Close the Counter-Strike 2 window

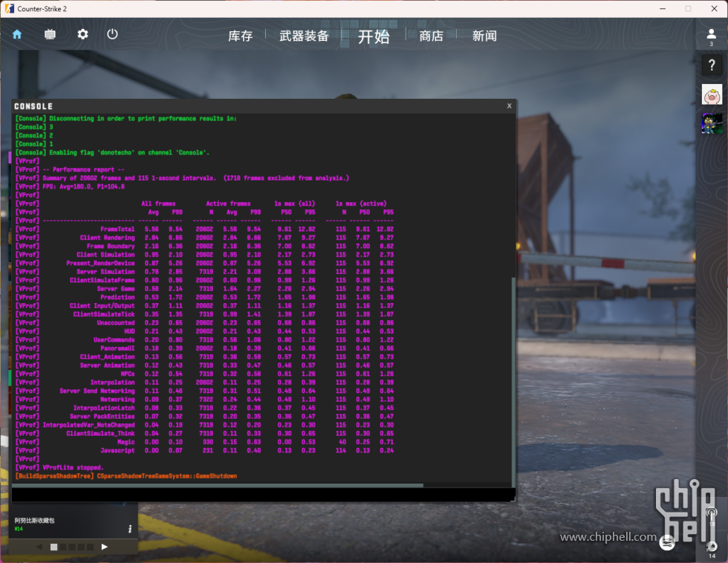coord(714,8)
